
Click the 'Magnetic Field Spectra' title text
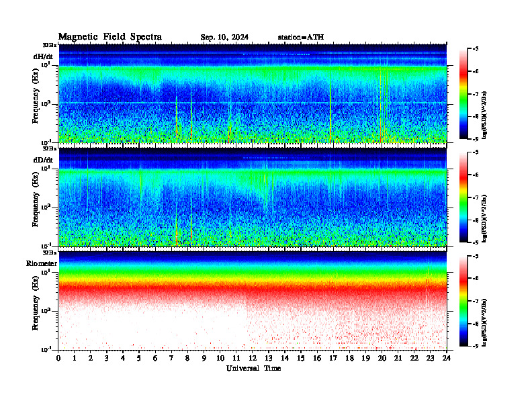[110, 37]
